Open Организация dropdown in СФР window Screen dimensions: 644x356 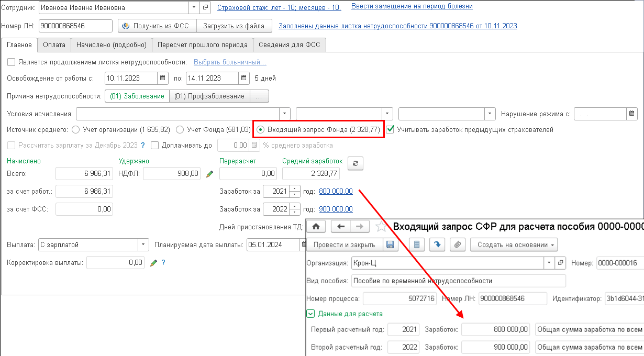click(549, 263)
